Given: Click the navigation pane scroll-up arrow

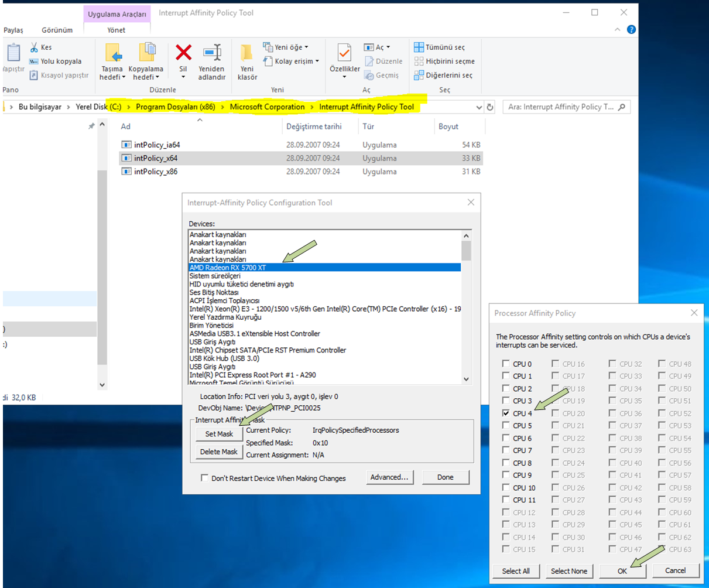Looking at the screenshot, I should click(x=102, y=125).
